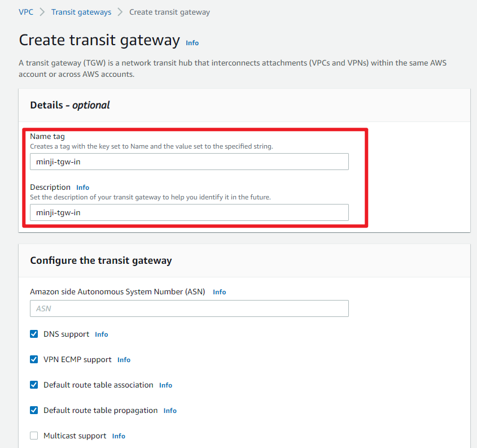This screenshot has width=477, height=448.
Task: Open Info link next to Description
Action: point(82,188)
